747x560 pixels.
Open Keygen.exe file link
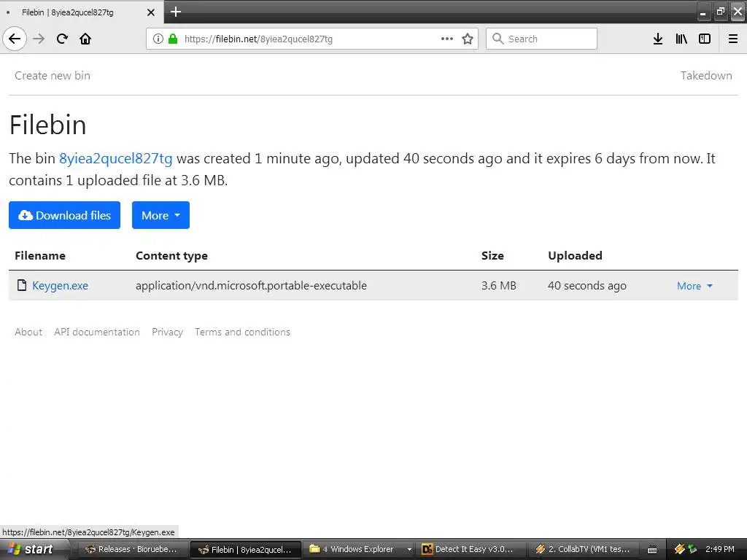[60, 286]
